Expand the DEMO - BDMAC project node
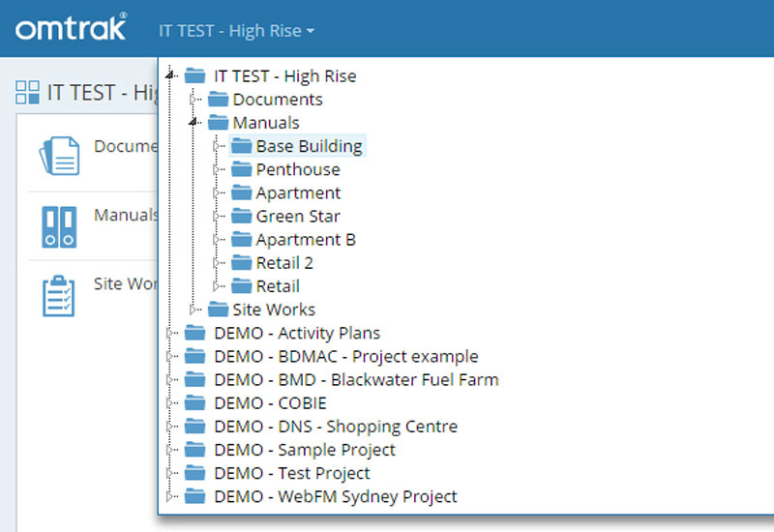This screenshot has height=532, width=774. point(170,356)
